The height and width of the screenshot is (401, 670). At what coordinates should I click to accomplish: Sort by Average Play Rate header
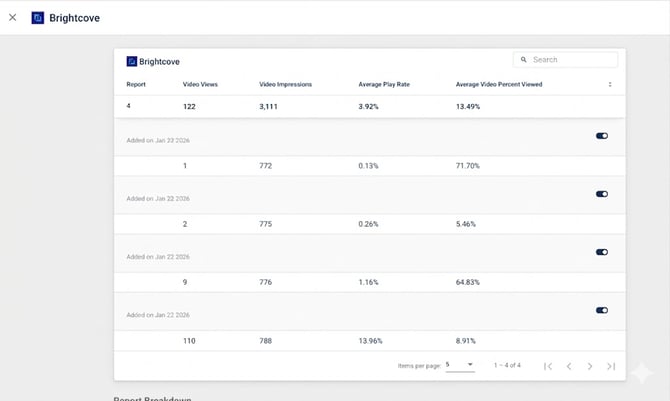(384, 84)
